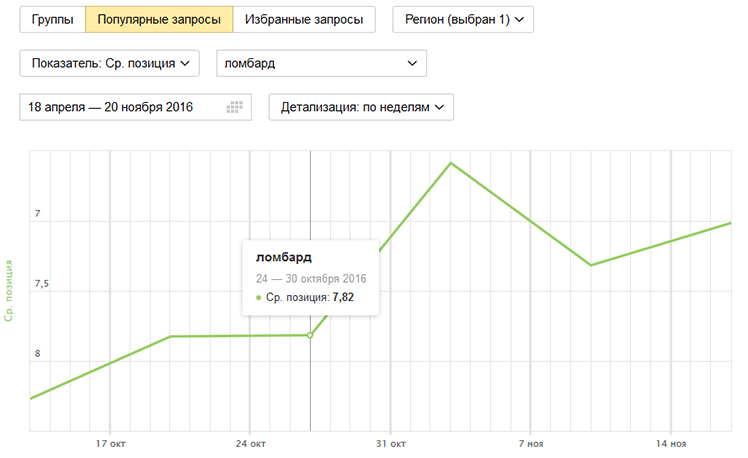
Task: Click the vertical Ср. позиция axis title
Action: click(x=9, y=292)
